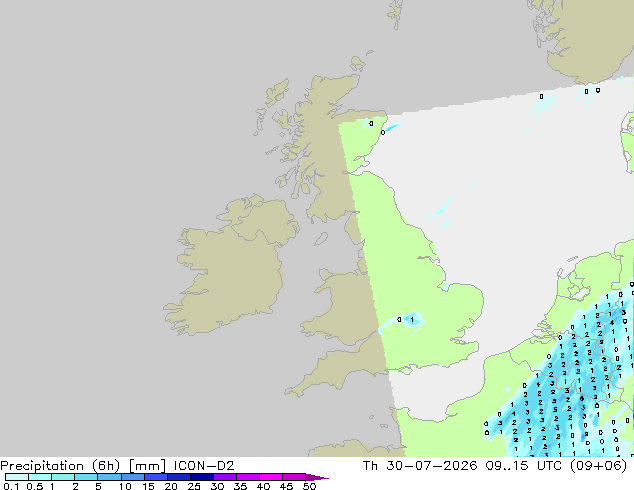Click the '(09+06)' forecast offset text
The width and height of the screenshot is (634, 490).
(598, 466)
